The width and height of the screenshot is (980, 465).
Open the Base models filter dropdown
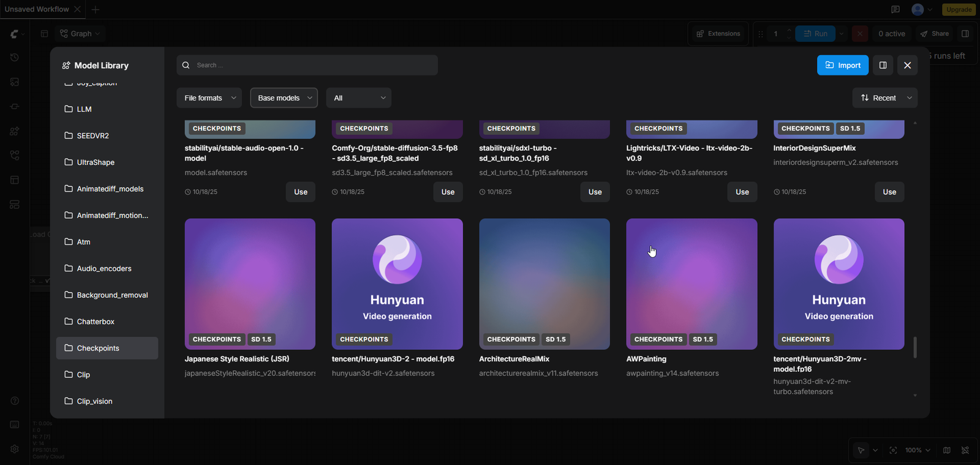tap(284, 98)
